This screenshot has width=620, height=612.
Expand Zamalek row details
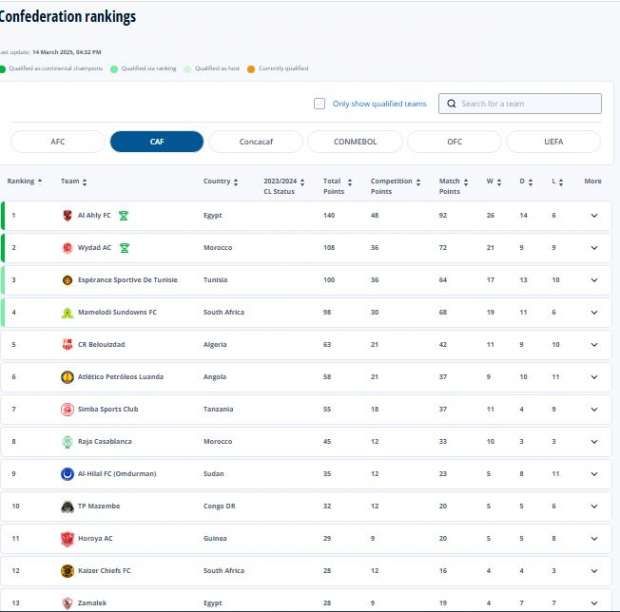[x=594, y=603]
